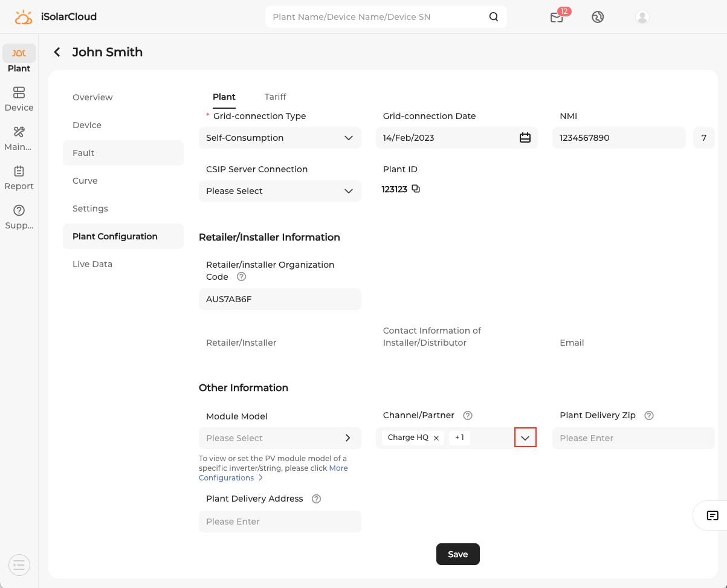Open the Module Model selector
The image size is (727, 588).
pos(280,438)
